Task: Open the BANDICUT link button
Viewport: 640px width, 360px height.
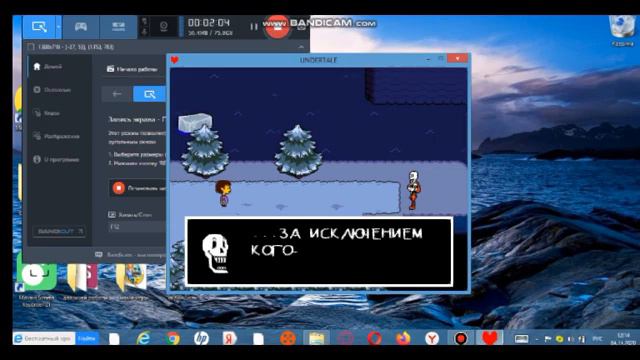Action: 59,231
